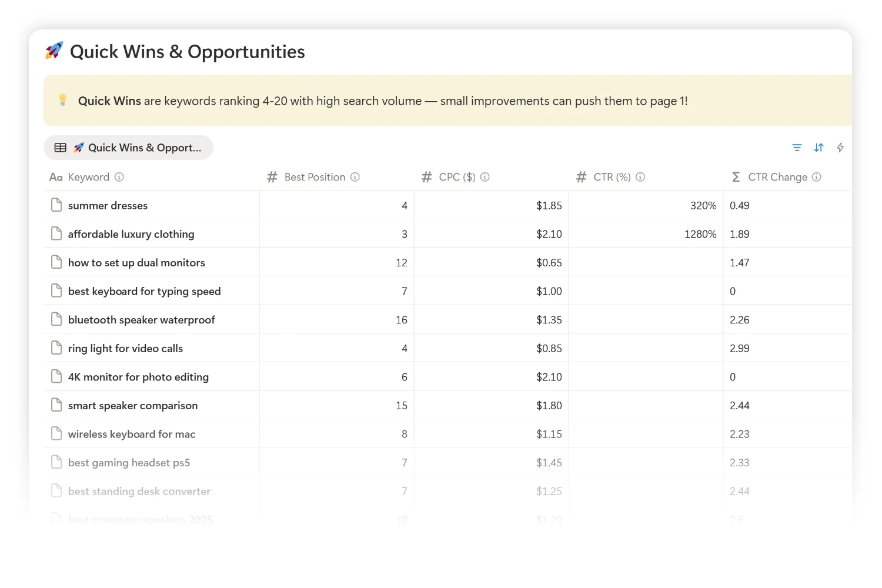
Task: Click the $1.45 CPC cell
Action: pos(492,463)
